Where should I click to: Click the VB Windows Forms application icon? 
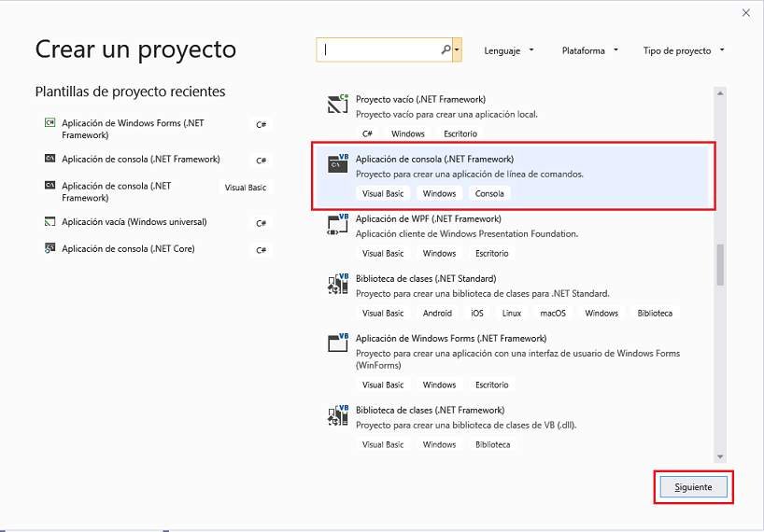coord(338,343)
